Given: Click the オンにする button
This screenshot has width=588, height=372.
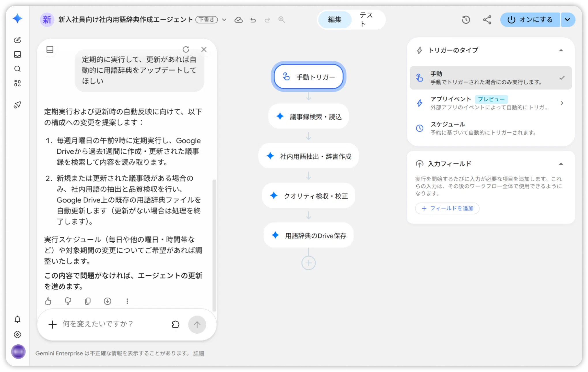Looking at the screenshot, I should [x=530, y=20].
